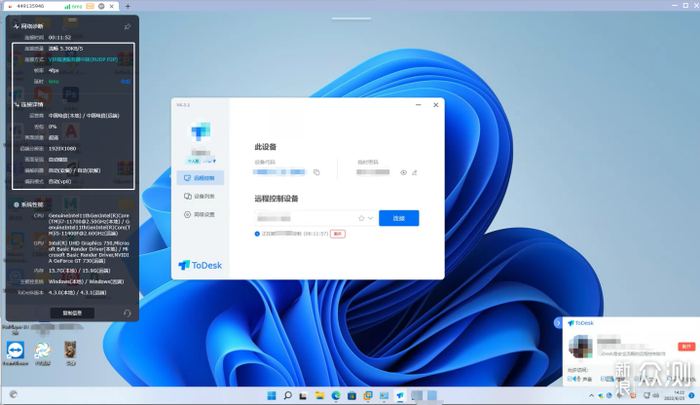Edit the temporary password with pencil icon

(414, 172)
